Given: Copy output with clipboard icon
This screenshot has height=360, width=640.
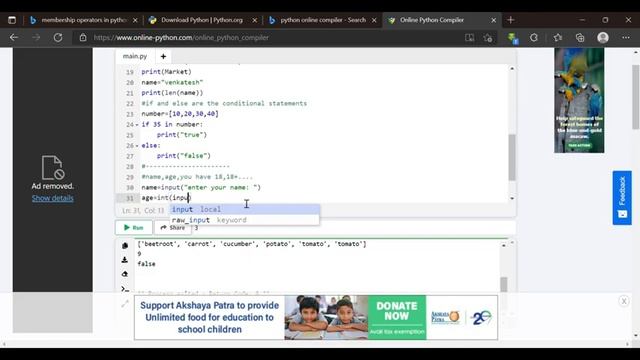Looking at the screenshot, I should (125, 245).
